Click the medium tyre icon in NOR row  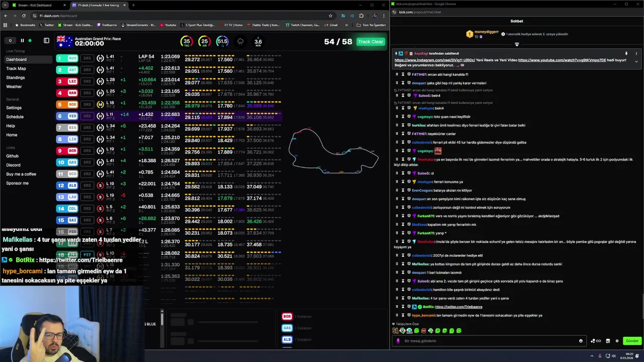point(100,105)
